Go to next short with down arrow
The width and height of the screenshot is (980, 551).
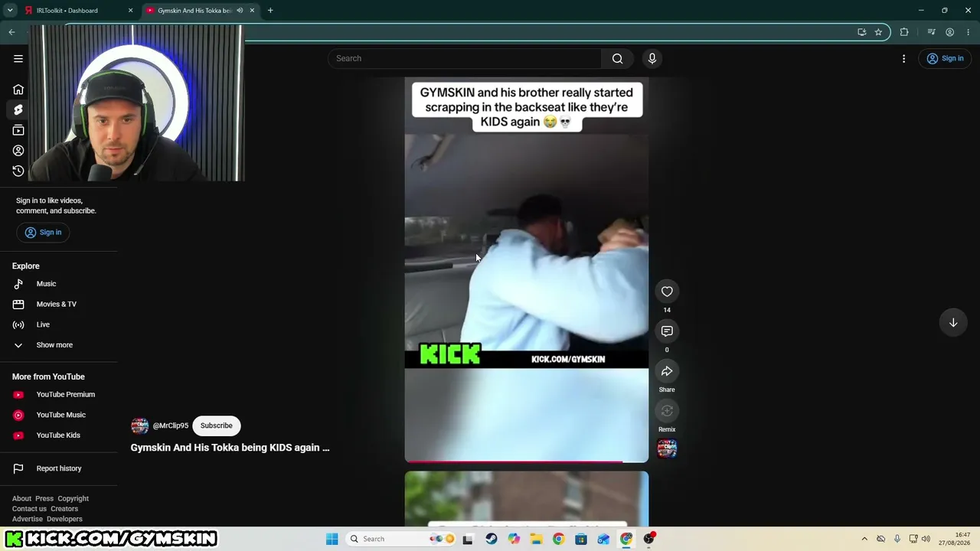coord(953,323)
